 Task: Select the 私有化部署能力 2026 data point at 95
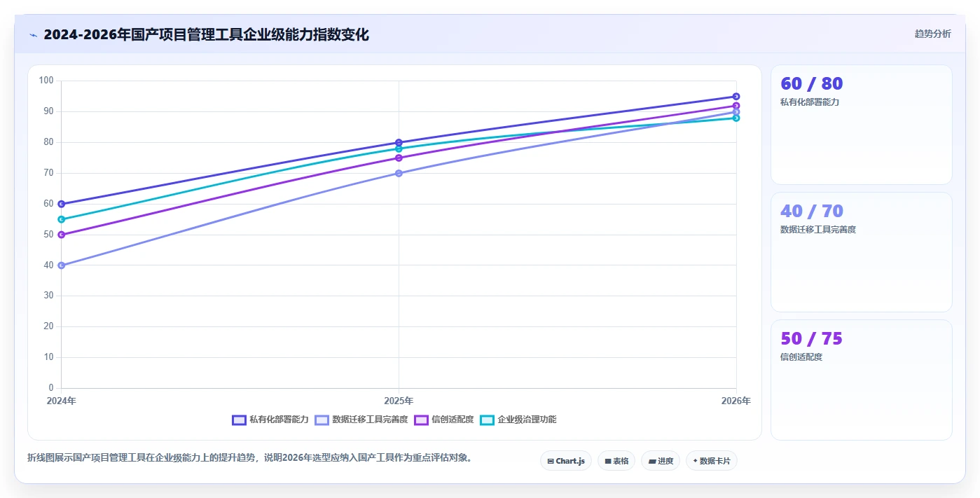[736, 97]
